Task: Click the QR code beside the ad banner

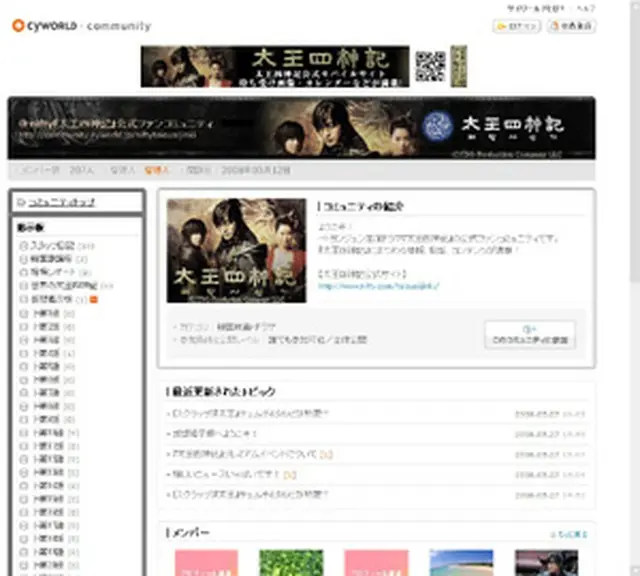Action: click(430, 66)
